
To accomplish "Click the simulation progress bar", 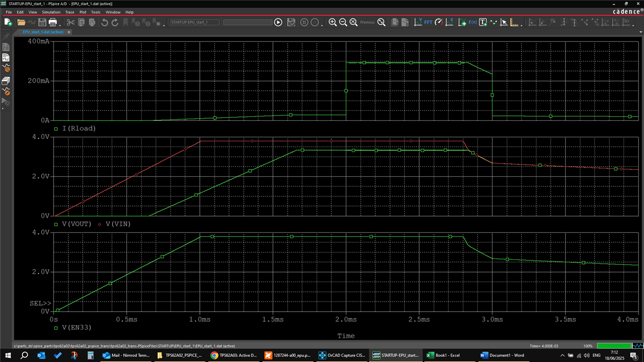I will tap(614, 345).
